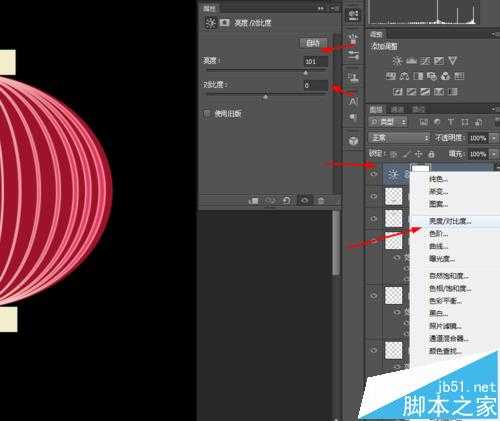Add a Hue/Saturation adjustment icon

pos(391,76)
